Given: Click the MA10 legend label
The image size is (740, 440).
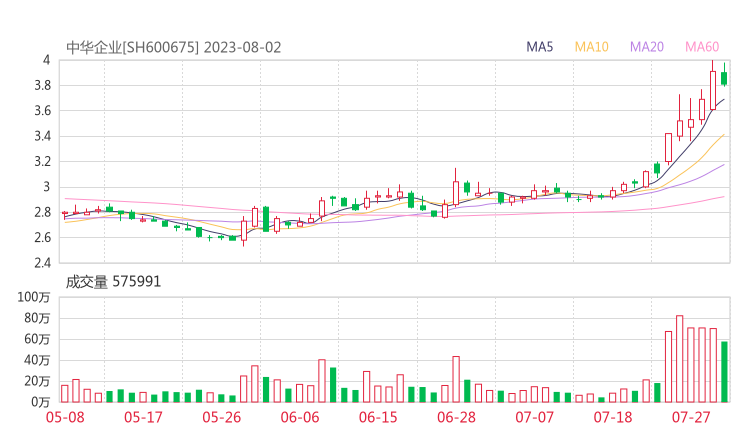Looking at the screenshot, I should (591, 47).
